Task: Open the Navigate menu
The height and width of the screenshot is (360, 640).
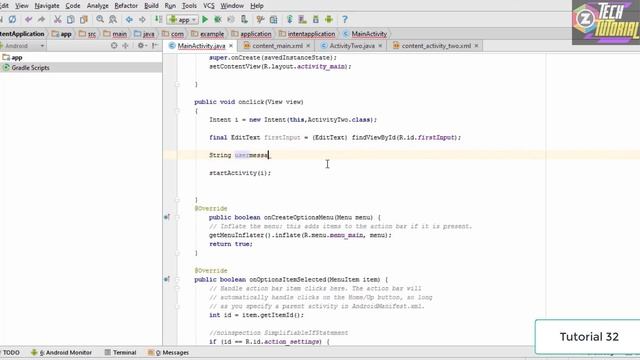Action: pos(47,6)
